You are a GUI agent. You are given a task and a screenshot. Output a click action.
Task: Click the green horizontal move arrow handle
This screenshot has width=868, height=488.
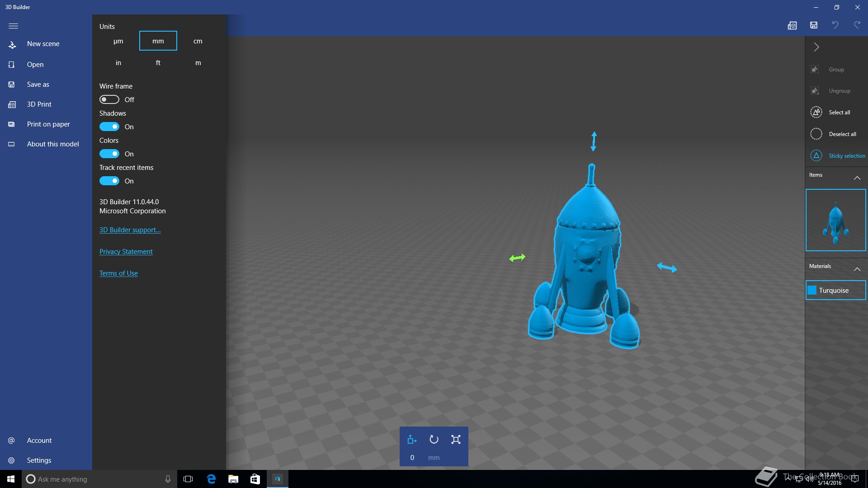click(517, 258)
